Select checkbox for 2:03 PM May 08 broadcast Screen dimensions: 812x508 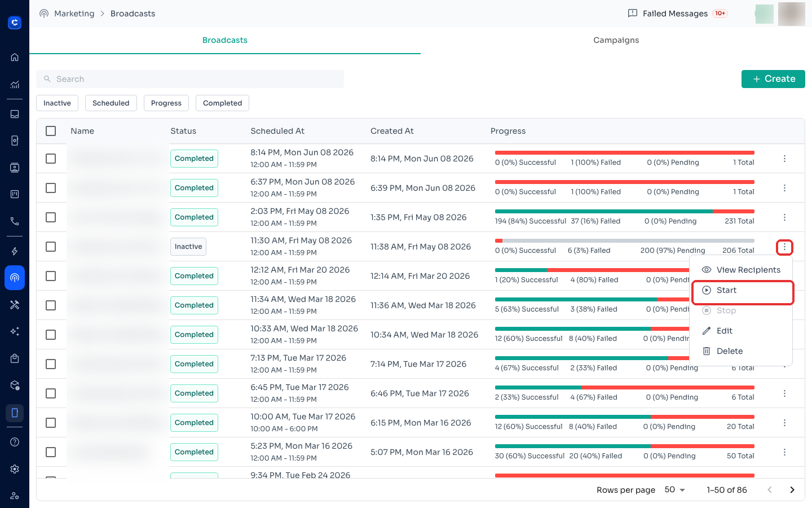click(x=51, y=217)
